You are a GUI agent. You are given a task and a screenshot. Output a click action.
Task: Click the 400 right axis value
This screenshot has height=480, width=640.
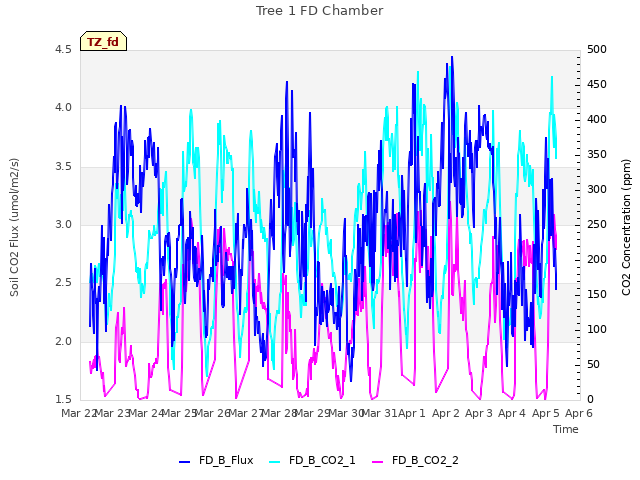pyautogui.click(x=597, y=120)
